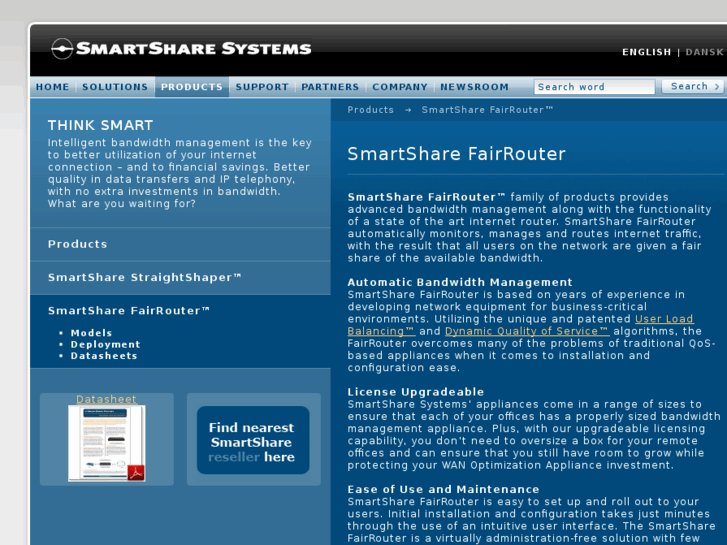Screen dimensions: 727x545
Task: Click the Ease of Use and Maintenance heading
Action: tap(443, 489)
